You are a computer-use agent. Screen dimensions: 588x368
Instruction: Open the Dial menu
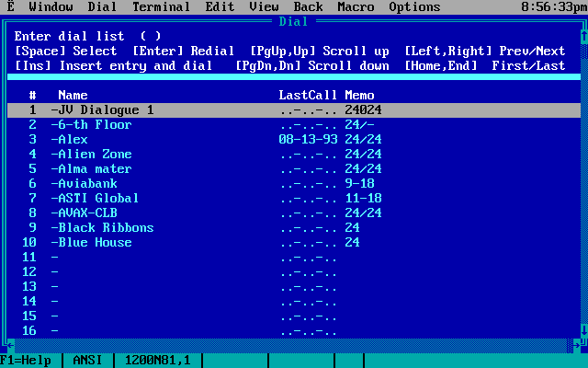[102, 6]
